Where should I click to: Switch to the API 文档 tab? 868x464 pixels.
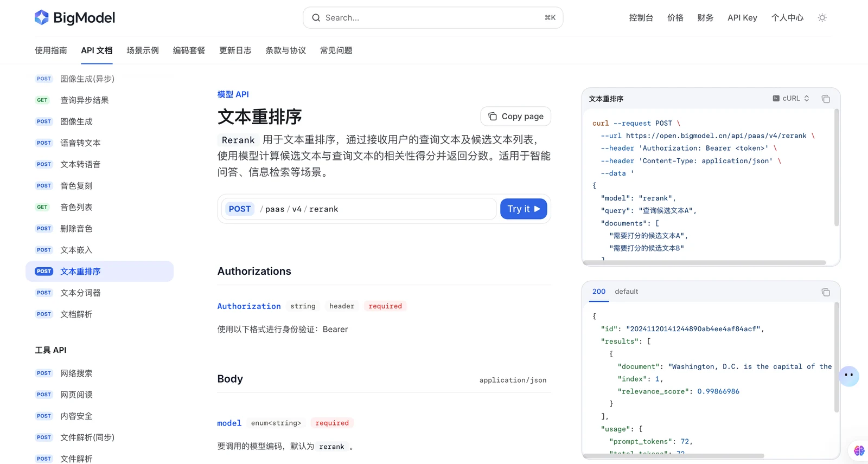pyautogui.click(x=97, y=50)
